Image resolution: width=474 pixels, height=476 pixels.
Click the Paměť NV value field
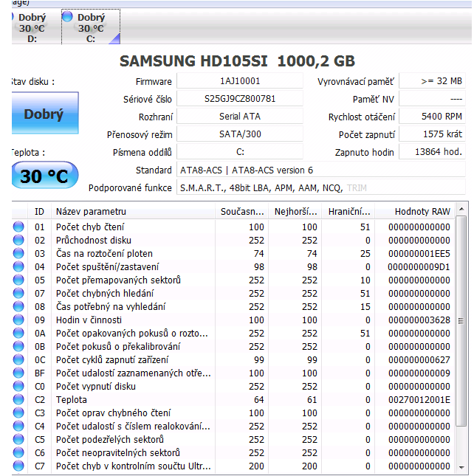[432, 99]
